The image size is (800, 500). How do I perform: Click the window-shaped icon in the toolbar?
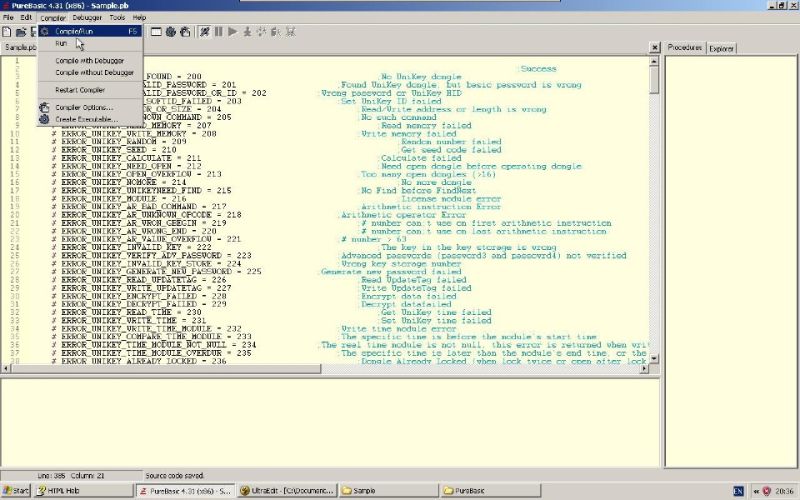[156, 32]
